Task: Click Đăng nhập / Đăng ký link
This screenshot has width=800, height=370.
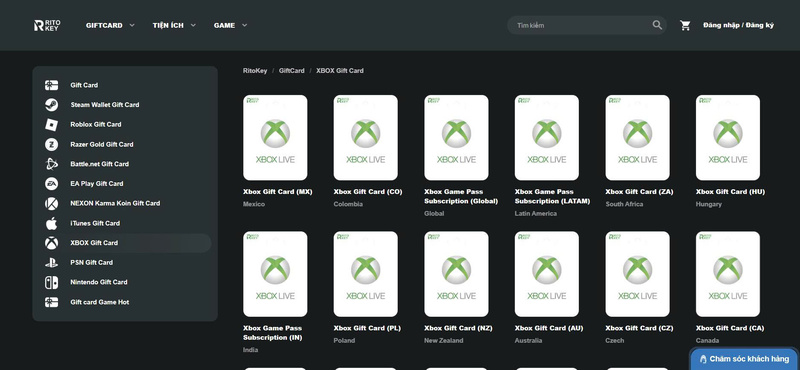Action: (738, 25)
